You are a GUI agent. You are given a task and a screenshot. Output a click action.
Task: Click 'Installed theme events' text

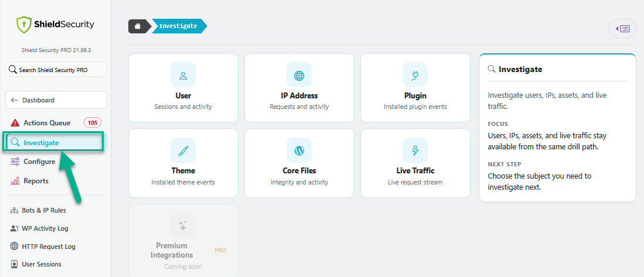pos(183,182)
